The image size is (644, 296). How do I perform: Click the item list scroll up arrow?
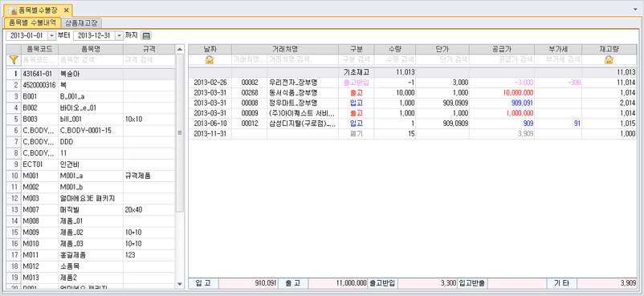180,50
